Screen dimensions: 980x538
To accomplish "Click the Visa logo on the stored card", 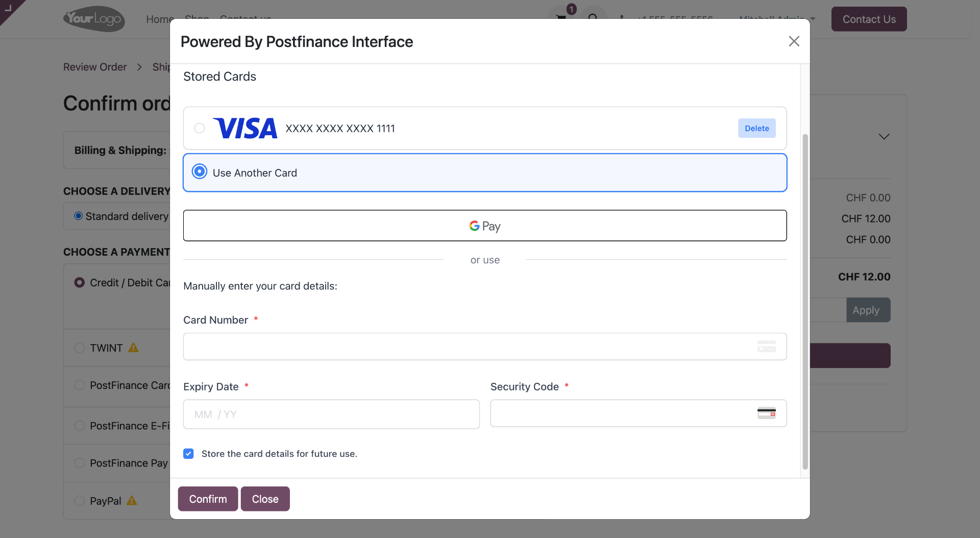I will point(246,128).
